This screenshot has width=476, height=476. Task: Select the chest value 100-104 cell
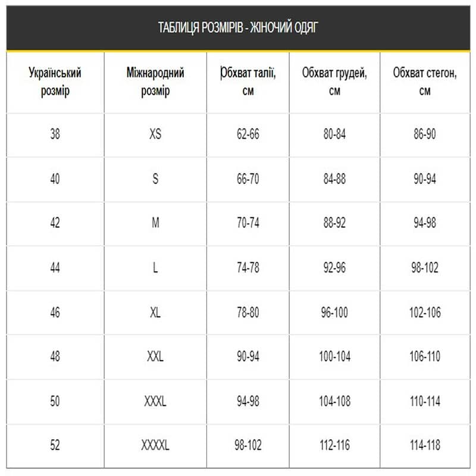coord(334,357)
